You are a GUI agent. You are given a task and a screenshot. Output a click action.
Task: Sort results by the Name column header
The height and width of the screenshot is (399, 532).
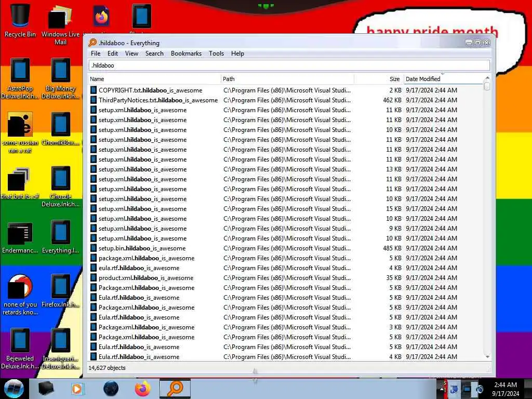154,79
